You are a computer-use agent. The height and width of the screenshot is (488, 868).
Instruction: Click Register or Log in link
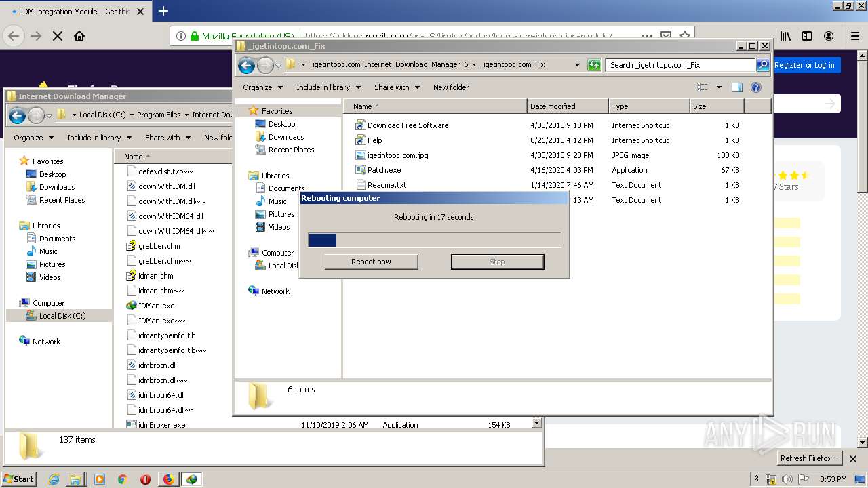point(806,65)
